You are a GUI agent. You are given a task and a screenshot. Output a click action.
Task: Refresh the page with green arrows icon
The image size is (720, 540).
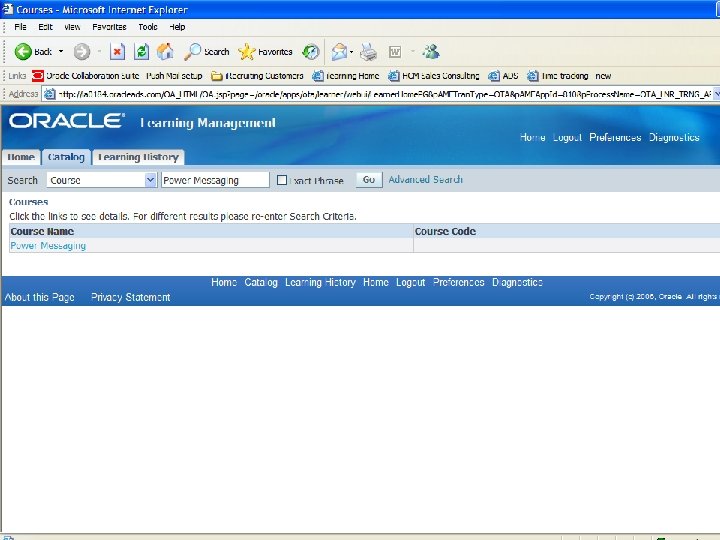(141, 52)
